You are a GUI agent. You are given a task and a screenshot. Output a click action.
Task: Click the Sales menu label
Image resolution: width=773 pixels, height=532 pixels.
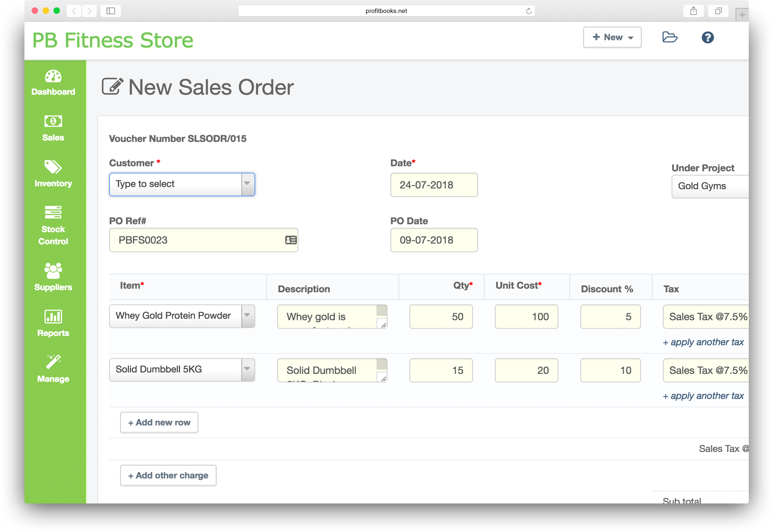pos(53,138)
